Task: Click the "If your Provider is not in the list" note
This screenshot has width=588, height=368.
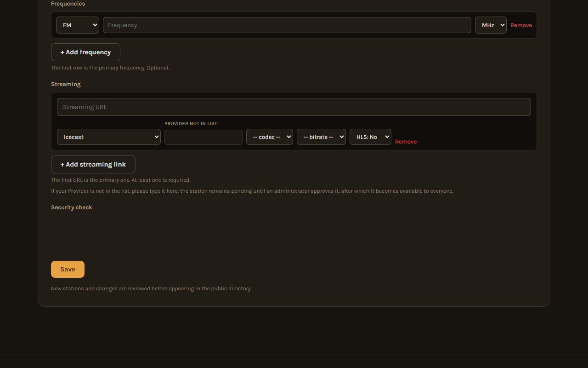Action: pos(252,191)
